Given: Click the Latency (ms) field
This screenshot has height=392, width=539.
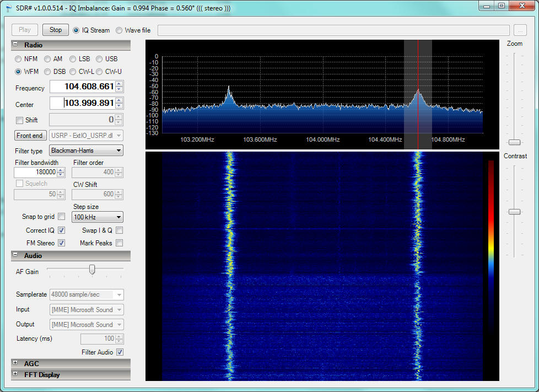Looking at the screenshot, I should point(98,339).
